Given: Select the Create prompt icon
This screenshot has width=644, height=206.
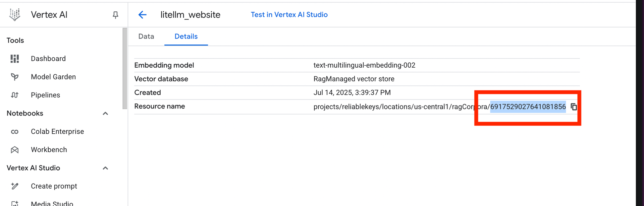Looking at the screenshot, I should point(15,186).
